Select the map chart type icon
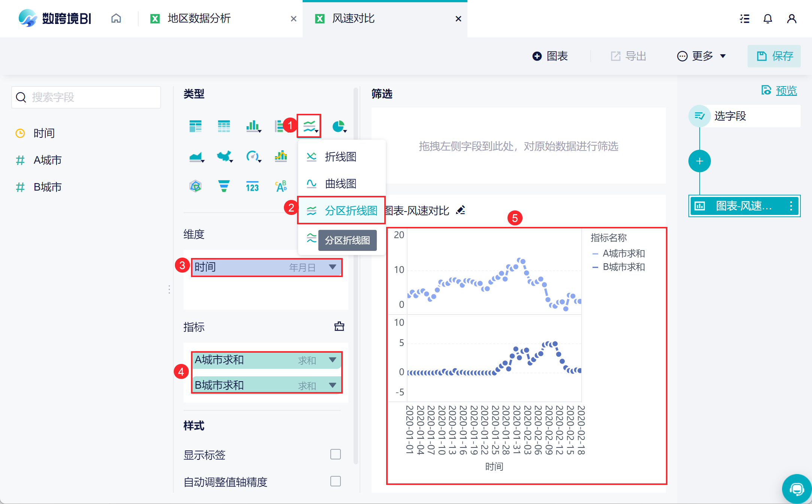The width and height of the screenshot is (812, 504). pyautogui.click(x=224, y=156)
